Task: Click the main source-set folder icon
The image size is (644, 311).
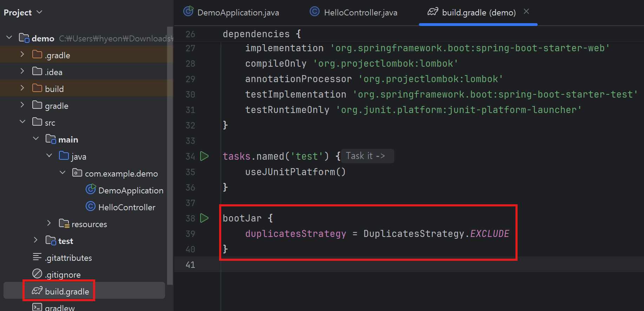Action: pos(51,139)
